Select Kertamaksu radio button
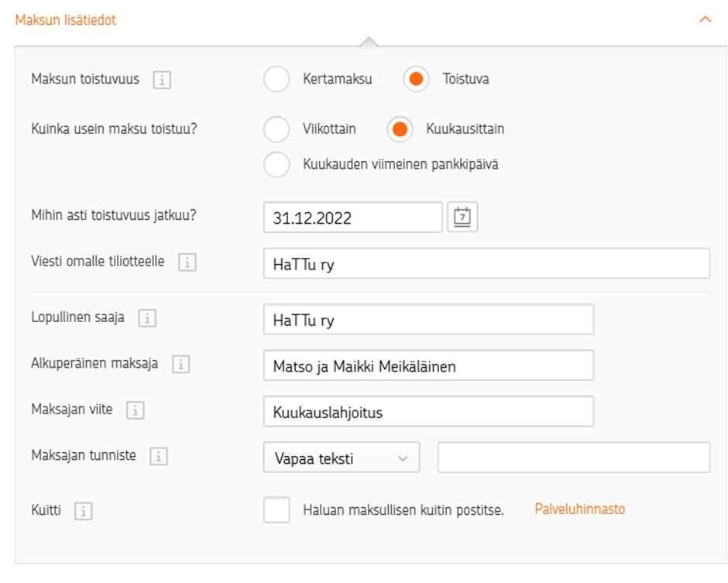The width and height of the screenshot is (728, 583). coord(276,80)
